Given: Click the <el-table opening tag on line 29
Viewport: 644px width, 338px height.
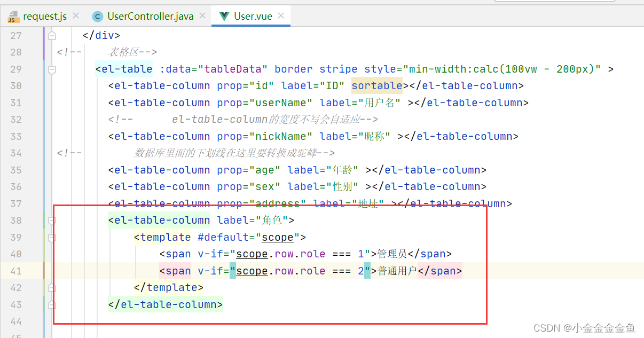Looking at the screenshot, I should pyautogui.click(x=124, y=69).
